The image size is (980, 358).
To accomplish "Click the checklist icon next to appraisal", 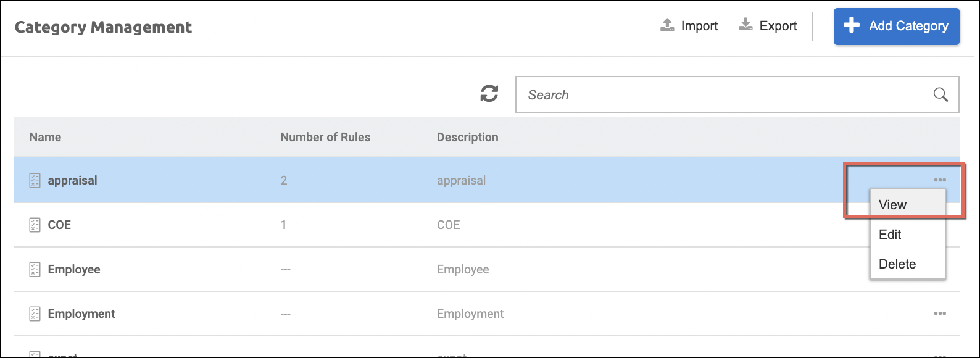I will pyautogui.click(x=35, y=180).
